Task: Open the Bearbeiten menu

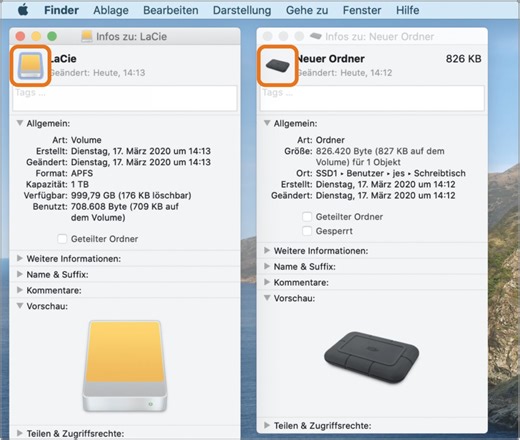Action: (x=171, y=10)
